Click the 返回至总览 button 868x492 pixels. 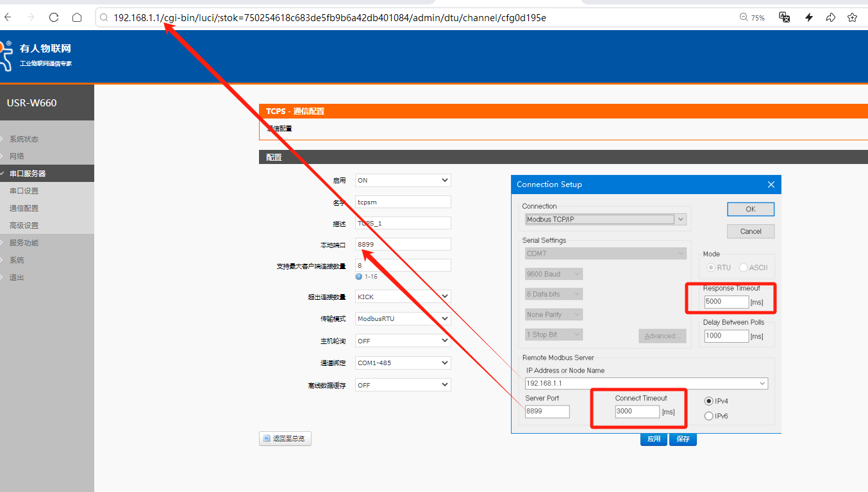(285, 439)
